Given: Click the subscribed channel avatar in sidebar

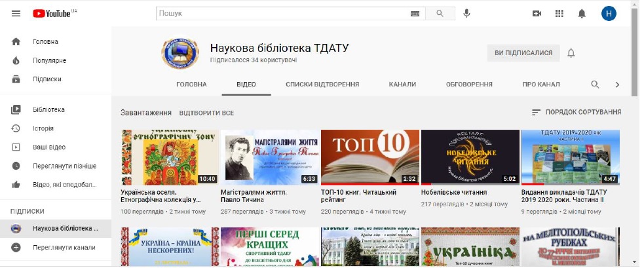Looking at the screenshot, I should 16,229.
